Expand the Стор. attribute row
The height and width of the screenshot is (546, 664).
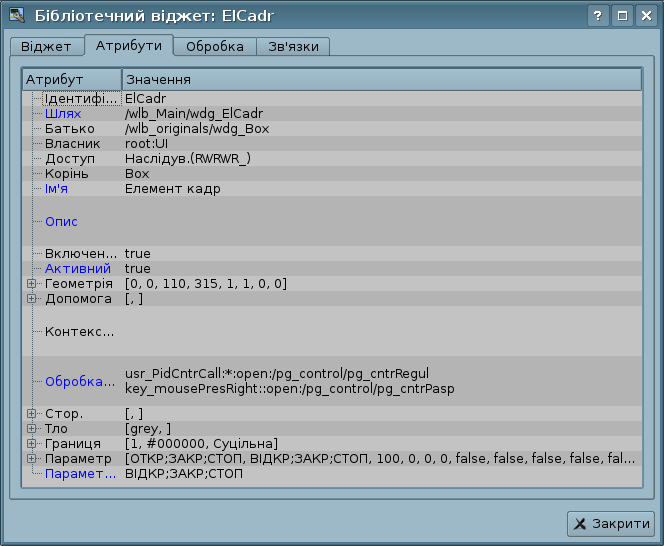point(32,413)
